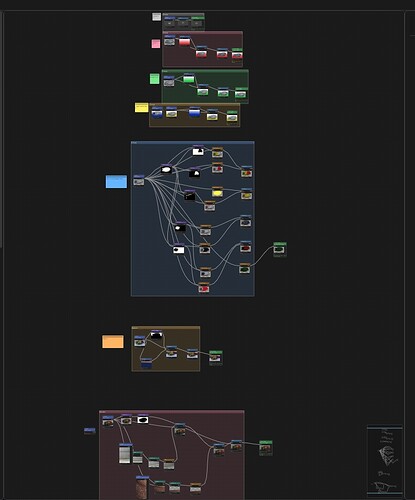Select the black mask node with a thin line
Screen dimensions: 415x500
(x=190, y=195)
